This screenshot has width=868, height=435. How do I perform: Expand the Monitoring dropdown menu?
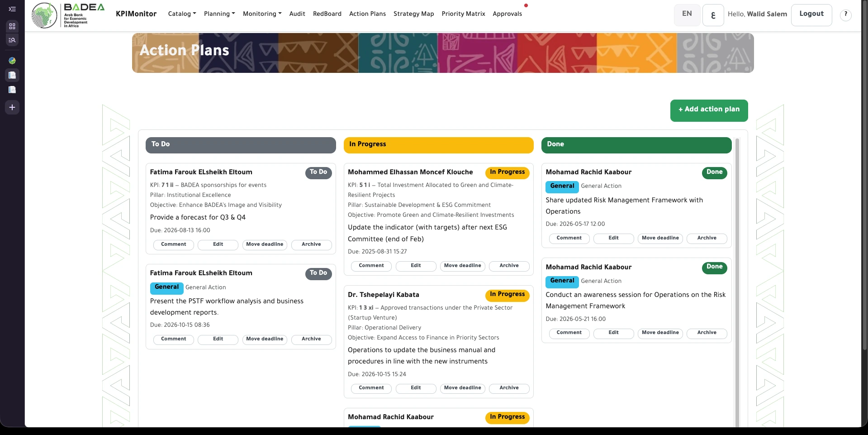pyautogui.click(x=262, y=14)
